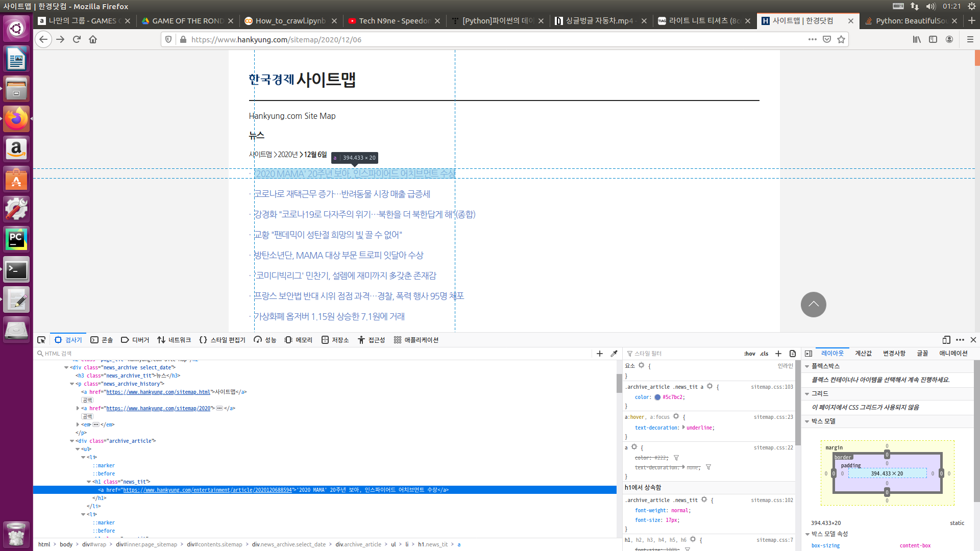Open the Storage (저장소) devtools tab
The image size is (980, 551).
tap(335, 340)
